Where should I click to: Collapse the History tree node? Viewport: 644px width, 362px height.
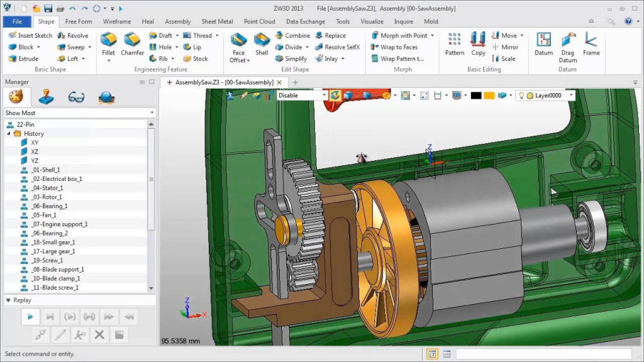[9, 134]
